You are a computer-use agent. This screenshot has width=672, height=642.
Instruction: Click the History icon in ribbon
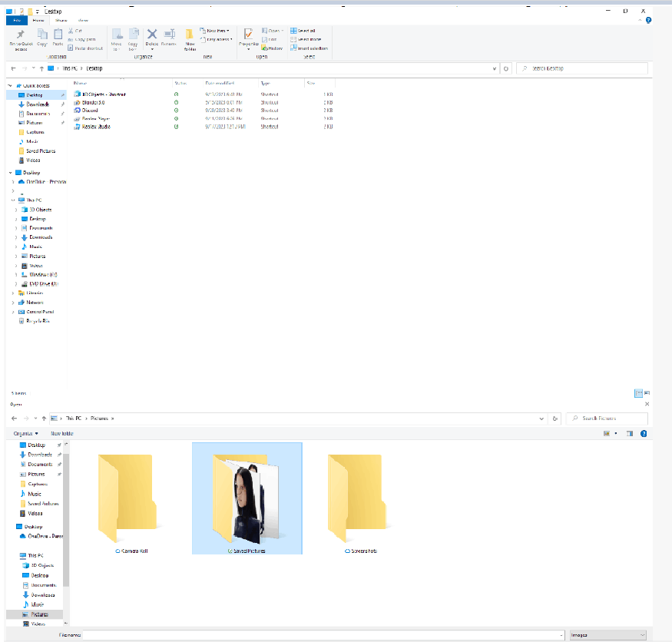point(272,48)
